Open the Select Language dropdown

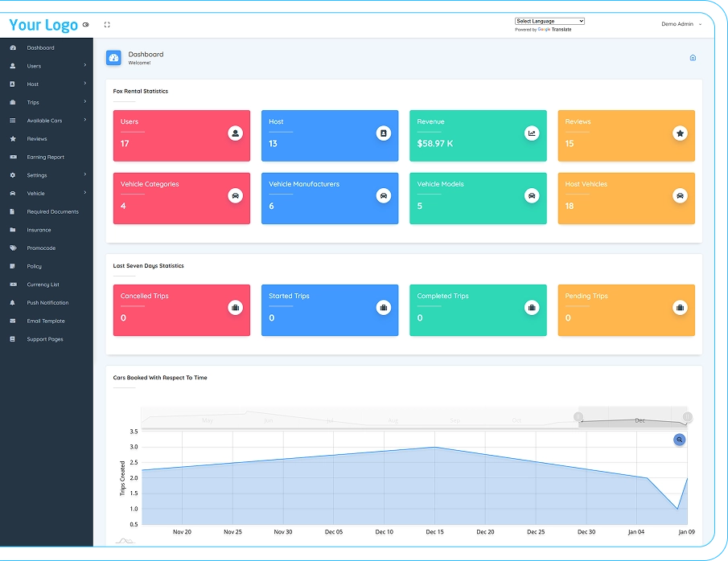(549, 21)
